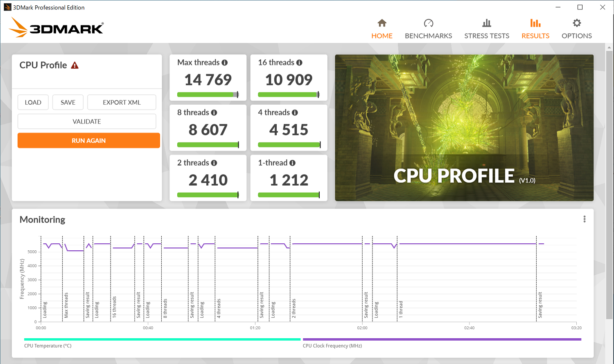
Task: Click the 1-thread score bar
Action: (289, 195)
